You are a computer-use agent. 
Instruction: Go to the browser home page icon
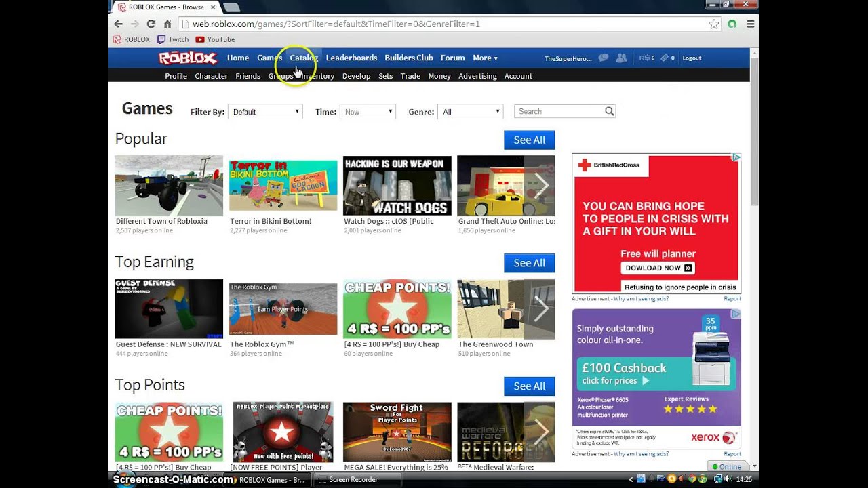click(x=167, y=24)
